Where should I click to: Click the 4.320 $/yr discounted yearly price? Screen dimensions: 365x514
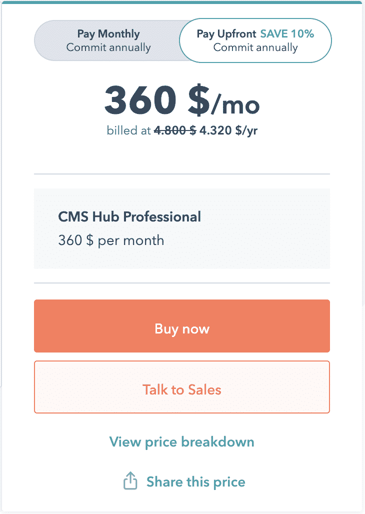pyautogui.click(x=228, y=130)
